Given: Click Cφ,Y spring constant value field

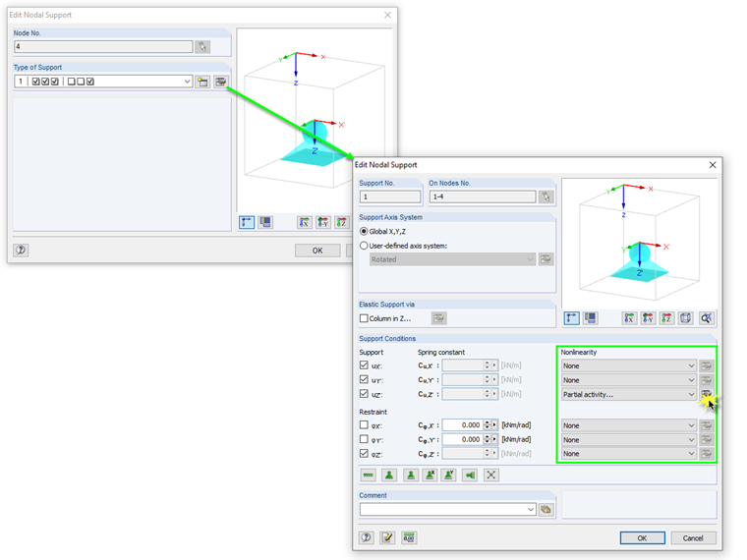Looking at the screenshot, I should click(x=462, y=439).
